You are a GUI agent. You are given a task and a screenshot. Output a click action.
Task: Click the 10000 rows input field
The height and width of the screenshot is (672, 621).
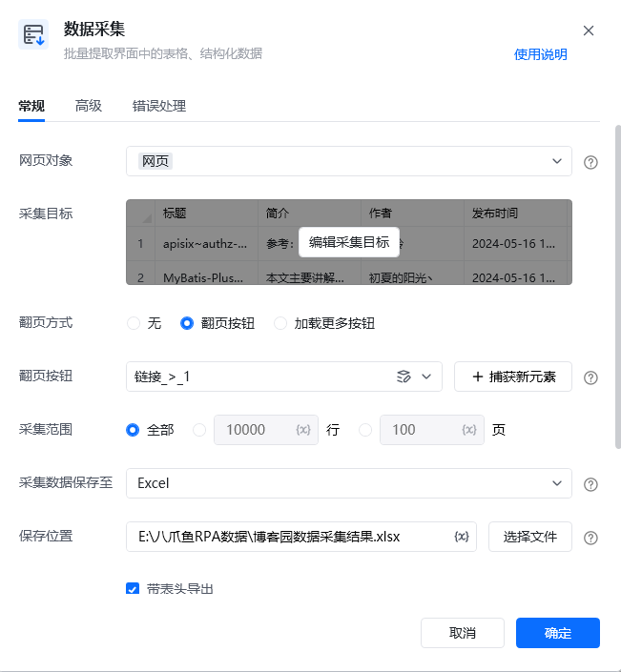pyautogui.click(x=266, y=430)
